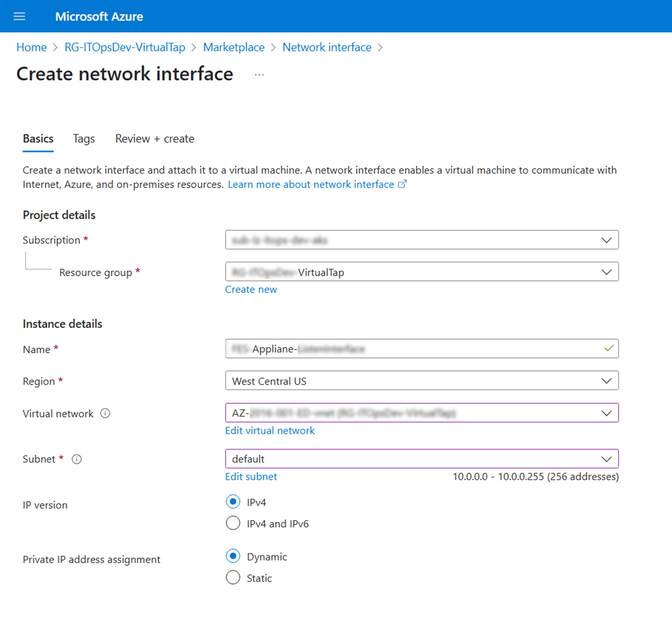Open Marketplace breadcrumb link
Screen dimensions: 672x620
[234, 47]
